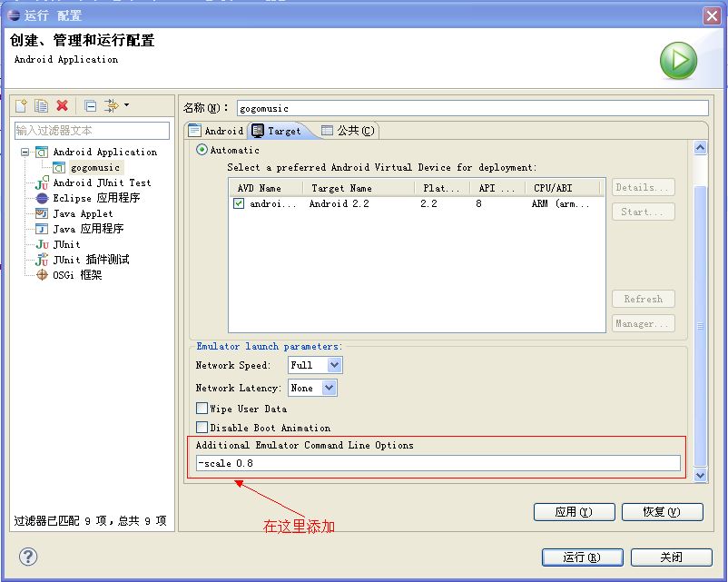Switch to the Target tab
The height and width of the screenshot is (582, 728).
click(x=278, y=131)
